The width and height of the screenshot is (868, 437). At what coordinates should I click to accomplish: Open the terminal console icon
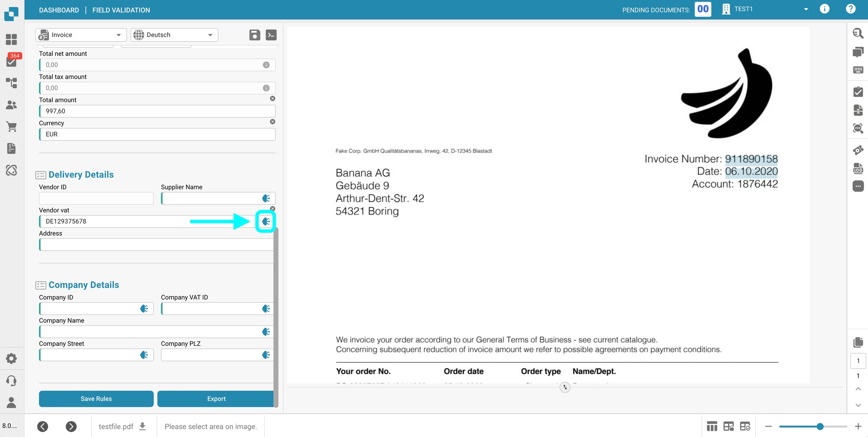[x=271, y=35]
